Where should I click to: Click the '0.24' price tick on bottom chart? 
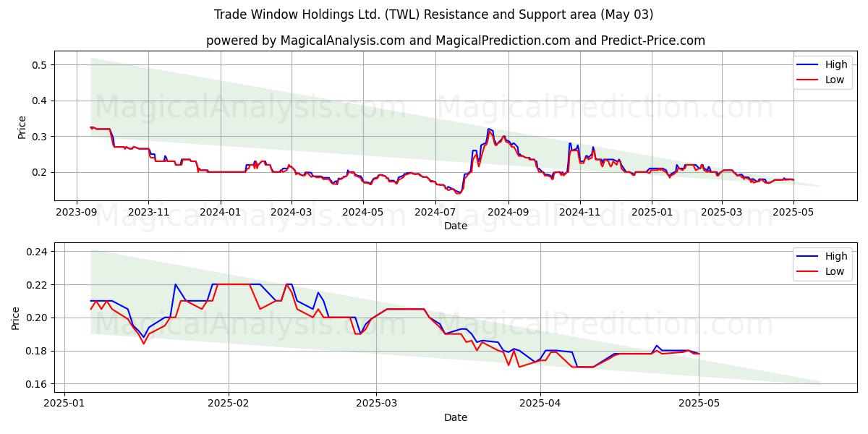click(x=37, y=252)
